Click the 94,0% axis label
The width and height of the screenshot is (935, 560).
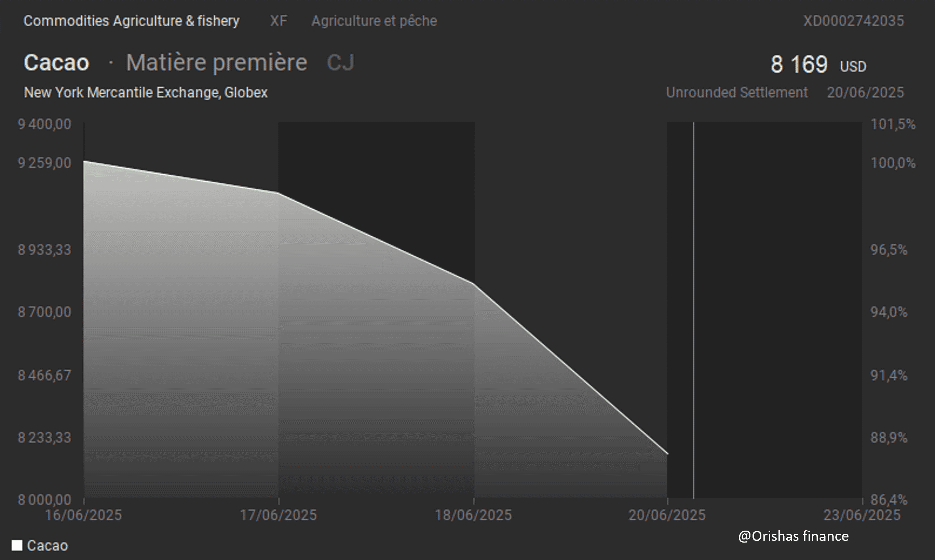coord(889,312)
